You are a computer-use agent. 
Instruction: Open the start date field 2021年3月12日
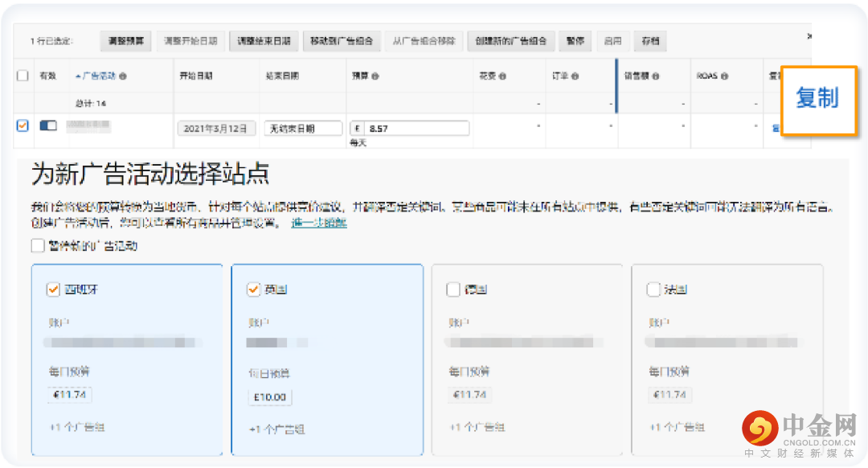point(216,129)
